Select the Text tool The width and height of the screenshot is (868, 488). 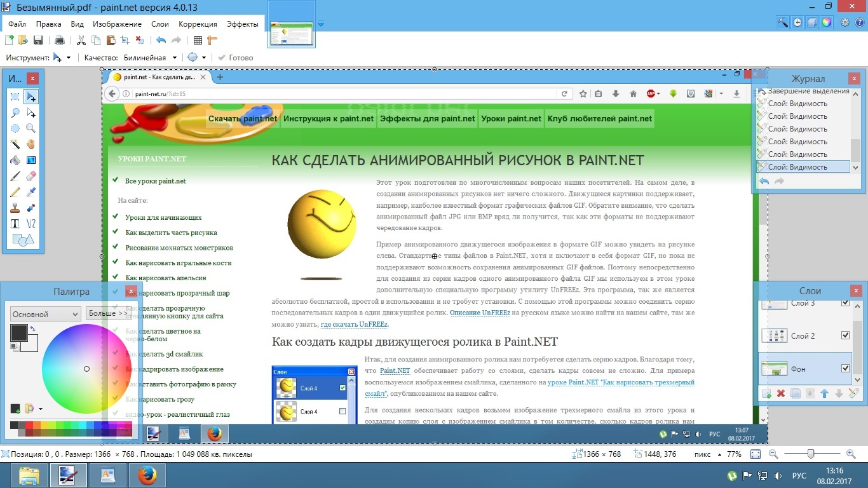coord(15,224)
